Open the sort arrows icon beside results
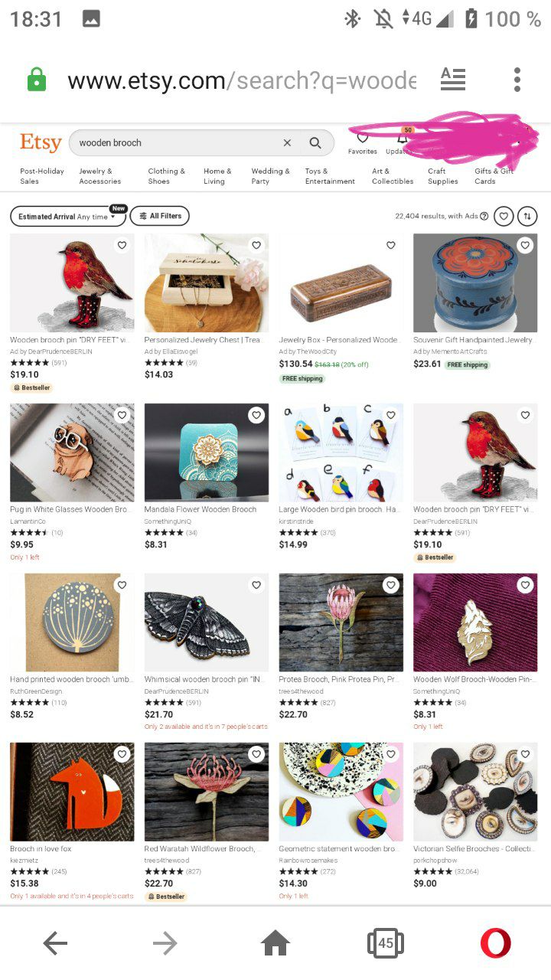The width and height of the screenshot is (551, 980). point(527,217)
